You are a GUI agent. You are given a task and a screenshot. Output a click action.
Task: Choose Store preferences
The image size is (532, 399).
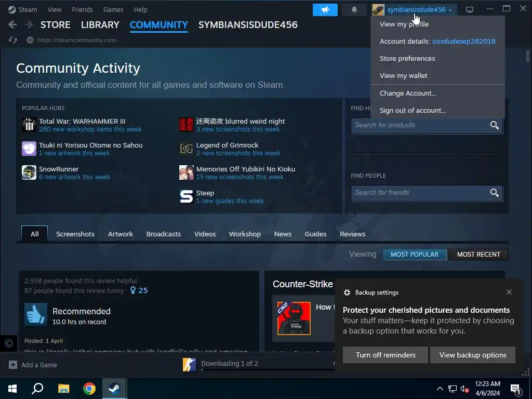click(407, 58)
